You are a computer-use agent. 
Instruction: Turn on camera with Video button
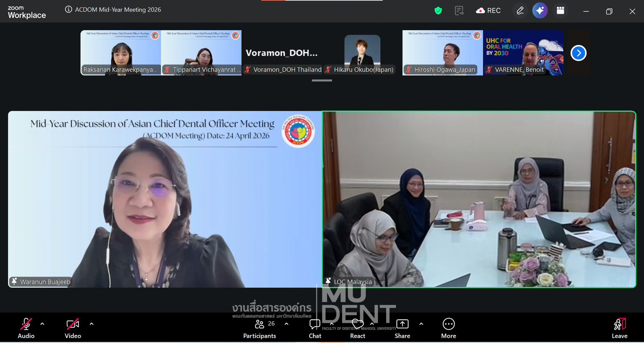(x=73, y=328)
